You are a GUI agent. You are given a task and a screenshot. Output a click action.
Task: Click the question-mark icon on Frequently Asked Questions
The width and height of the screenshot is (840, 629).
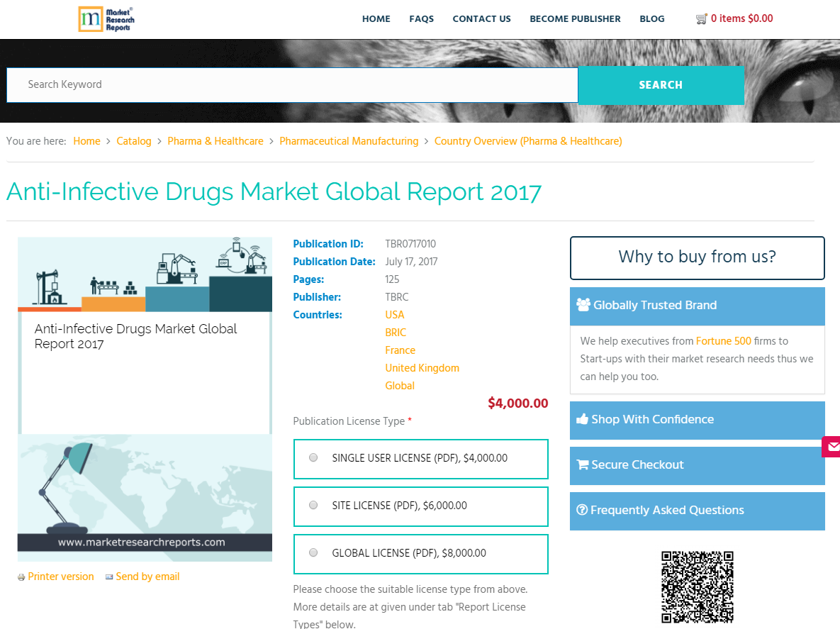pyautogui.click(x=582, y=510)
